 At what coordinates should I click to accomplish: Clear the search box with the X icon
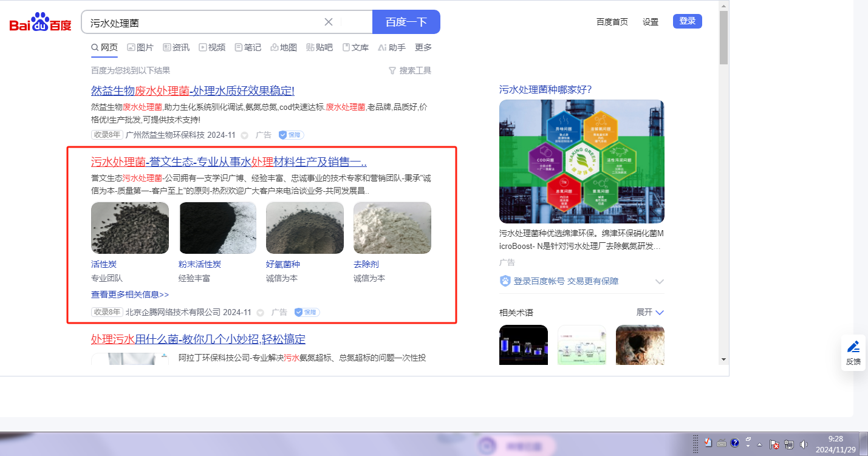(329, 22)
